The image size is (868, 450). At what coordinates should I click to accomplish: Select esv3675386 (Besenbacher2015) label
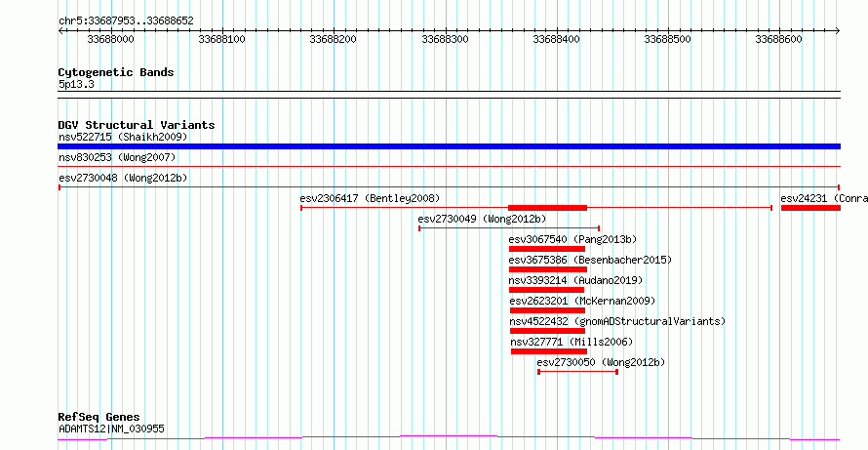590,260
